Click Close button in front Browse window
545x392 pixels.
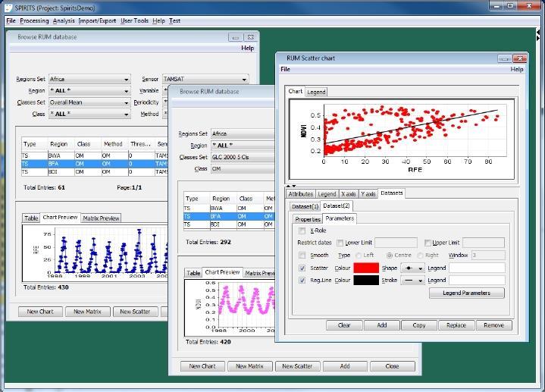tap(392, 366)
